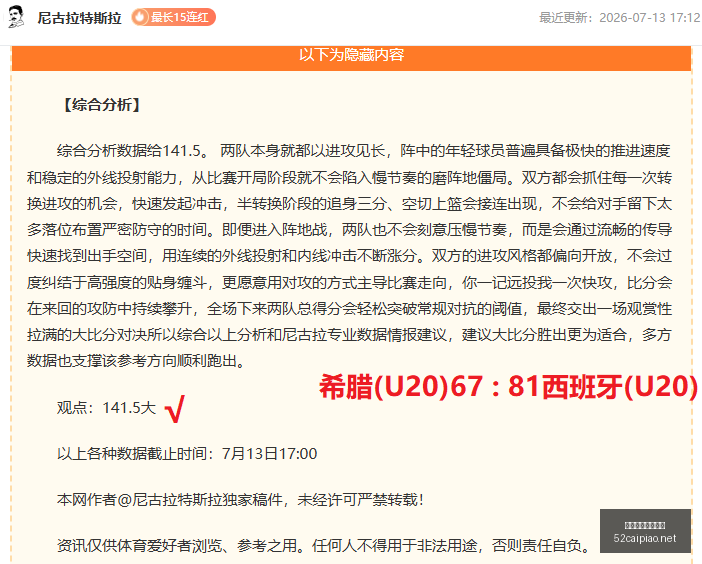Select the heading 【综合分析】

pos(102,105)
